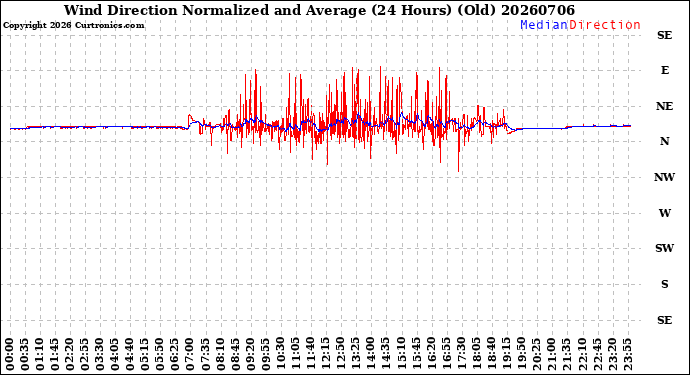Screen dimensions: 690x375
Task: Click the 02:55 time label
Action: tap(85, 355)
